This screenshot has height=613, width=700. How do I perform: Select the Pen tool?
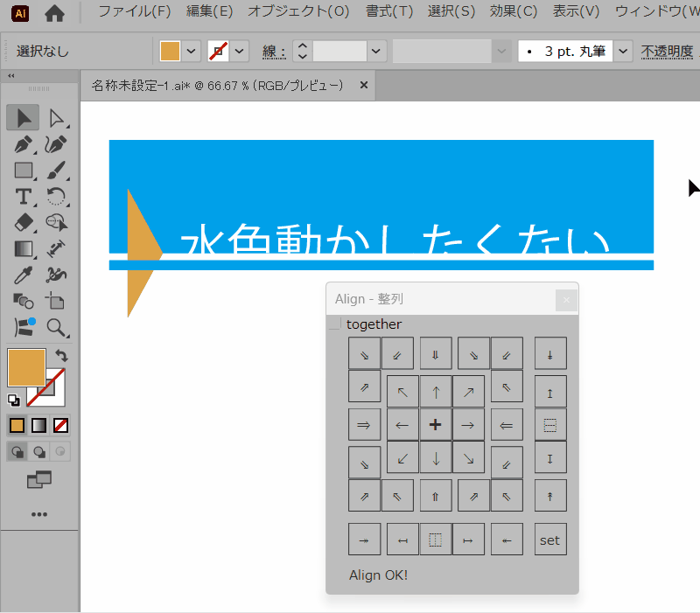point(24,144)
